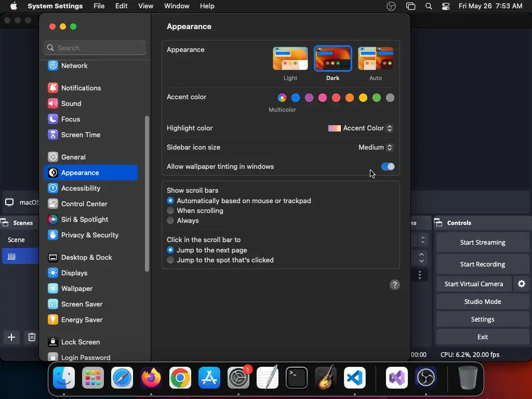Image resolution: width=532 pixels, height=399 pixels.
Task: Click Start Virtual Camera in OBS
Action: (x=474, y=284)
